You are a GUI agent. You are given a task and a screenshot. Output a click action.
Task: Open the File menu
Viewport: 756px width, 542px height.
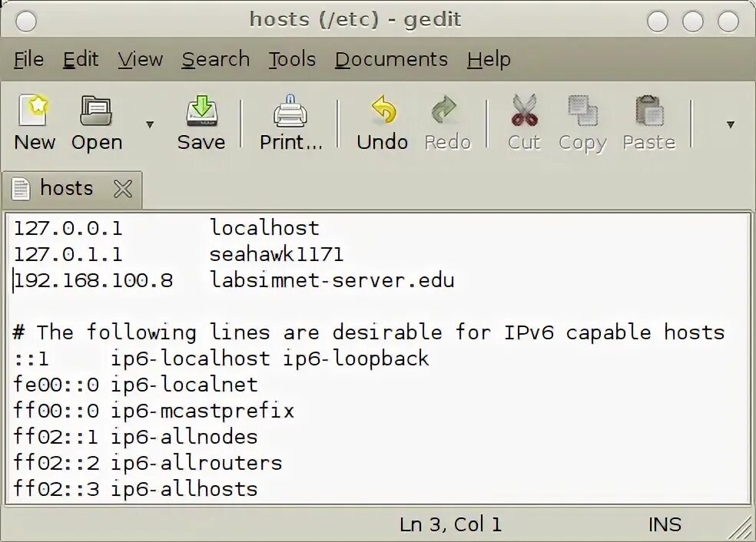(x=28, y=59)
